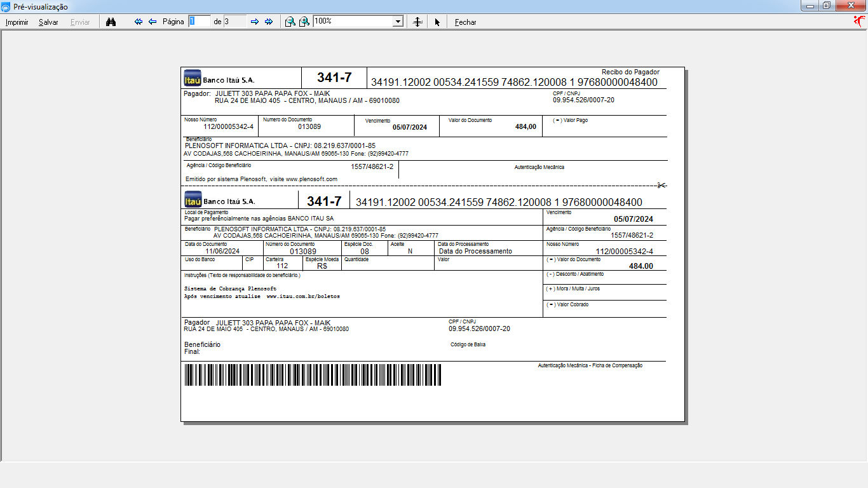Jump to the last page
The image size is (868, 488).
(269, 22)
